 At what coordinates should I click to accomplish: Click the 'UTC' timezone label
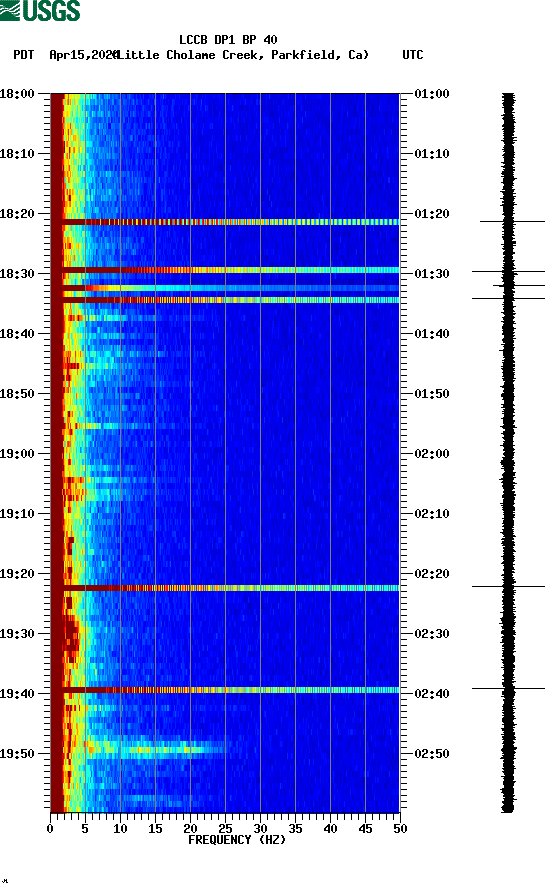coord(413,55)
